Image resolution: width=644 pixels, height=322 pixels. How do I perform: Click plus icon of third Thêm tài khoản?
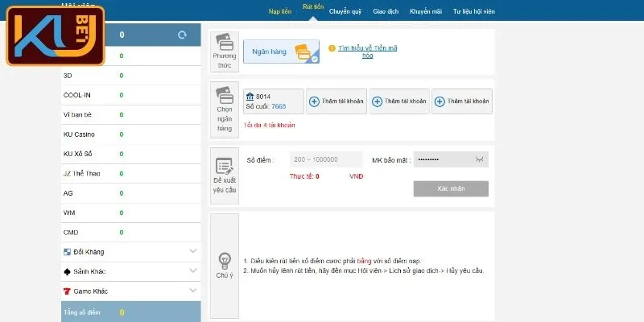[x=440, y=101]
